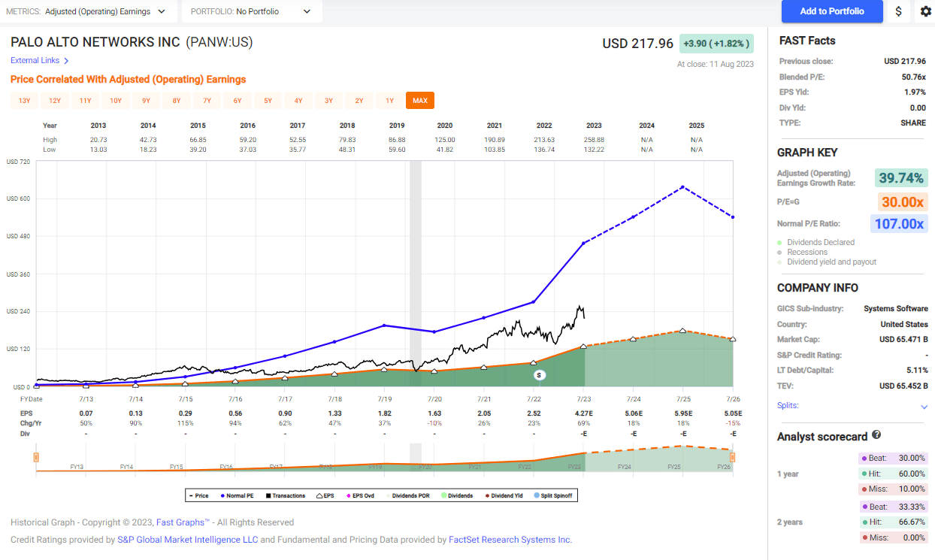Toggle the Split Spinoff legend entry

(x=553, y=495)
